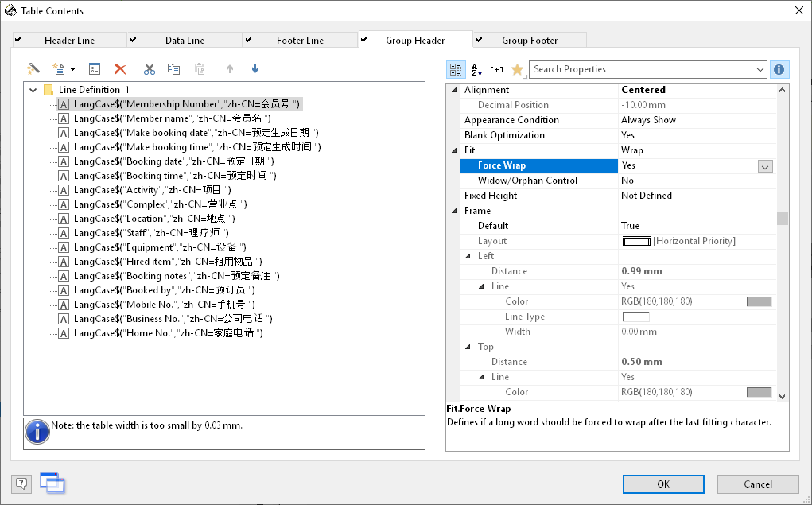Screen dimensions: 812x505
Task: Switch property grid to categorized view
Action: point(456,69)
